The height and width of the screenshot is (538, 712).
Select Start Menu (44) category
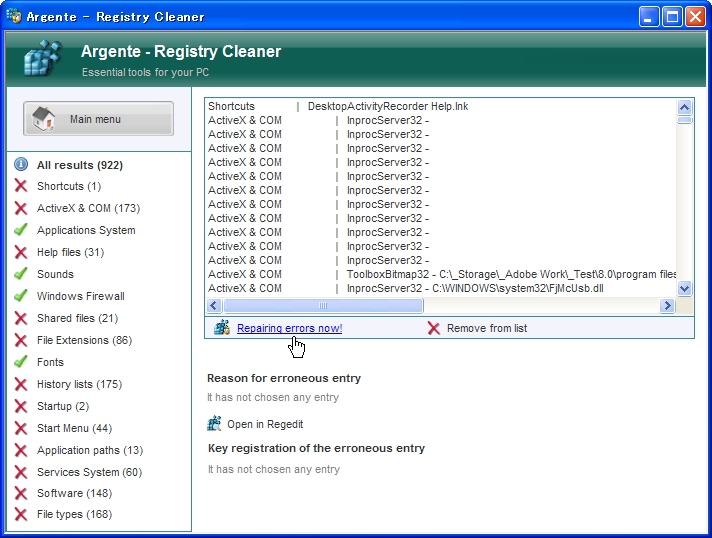(74, 428)
